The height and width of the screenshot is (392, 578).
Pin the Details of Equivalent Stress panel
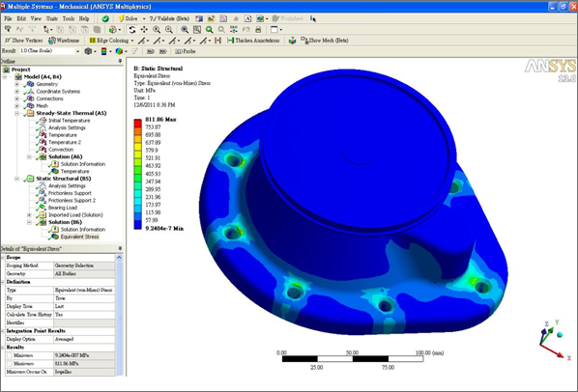(x=120, y=248)
